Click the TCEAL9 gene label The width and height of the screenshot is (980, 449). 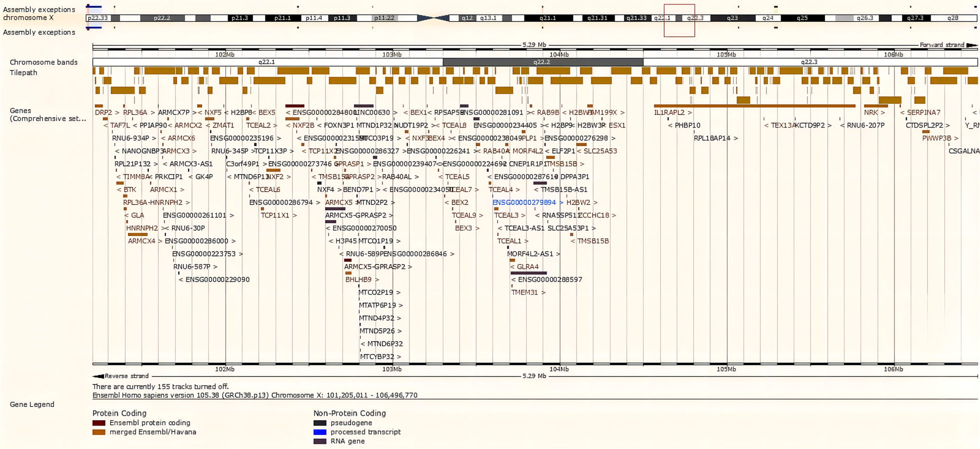[x=467, y=215]
